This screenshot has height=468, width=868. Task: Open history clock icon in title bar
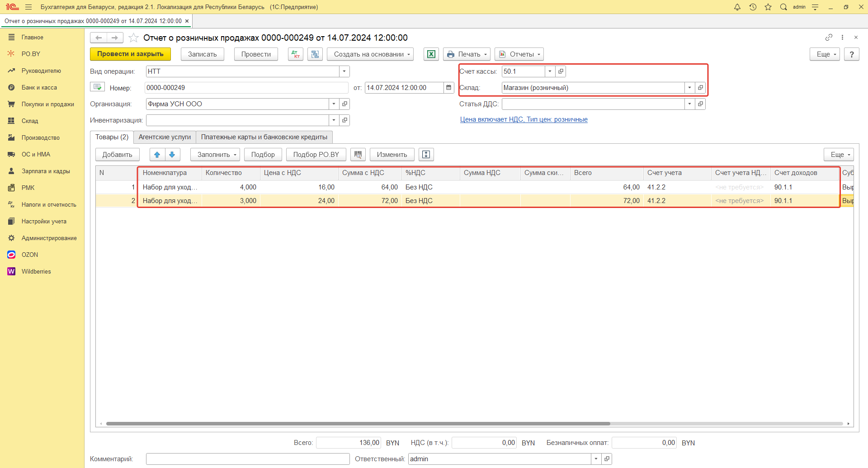tap(753, 7)
